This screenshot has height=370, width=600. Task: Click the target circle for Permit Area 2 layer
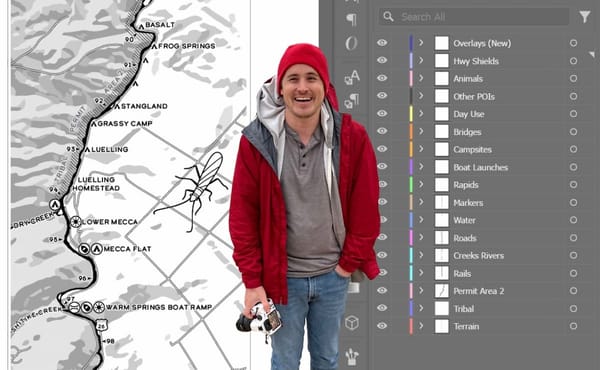coord(573,291)
